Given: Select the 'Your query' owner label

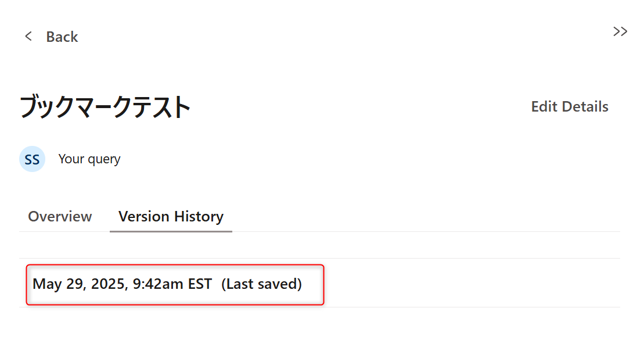Looking at the screenshot, I should coord(89,159).
